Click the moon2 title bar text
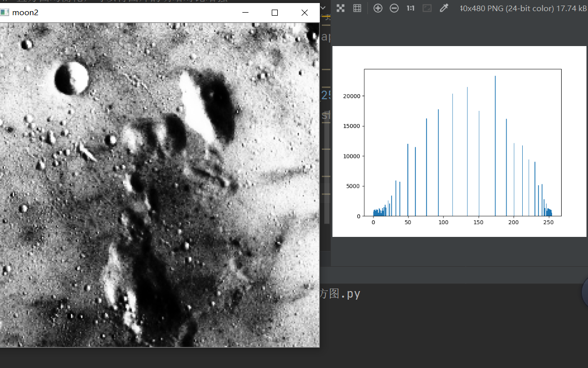This screenshot has width=588, height=368. 25,12
